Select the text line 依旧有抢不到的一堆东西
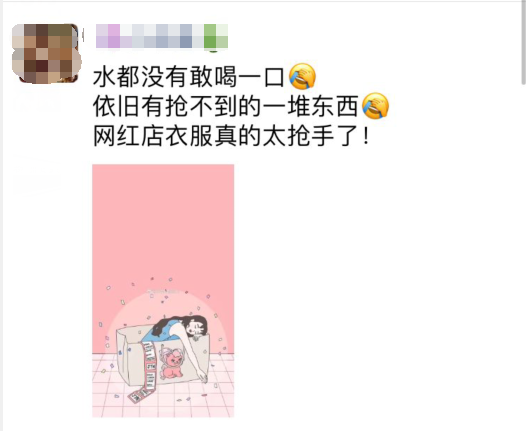 tap(225, 106)
